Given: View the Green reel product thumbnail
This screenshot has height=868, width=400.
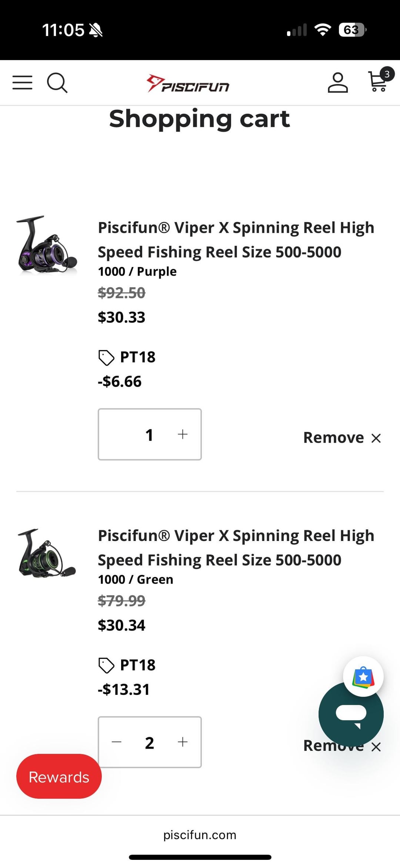Looking at the screenshot, I should (x=47, y=553).
